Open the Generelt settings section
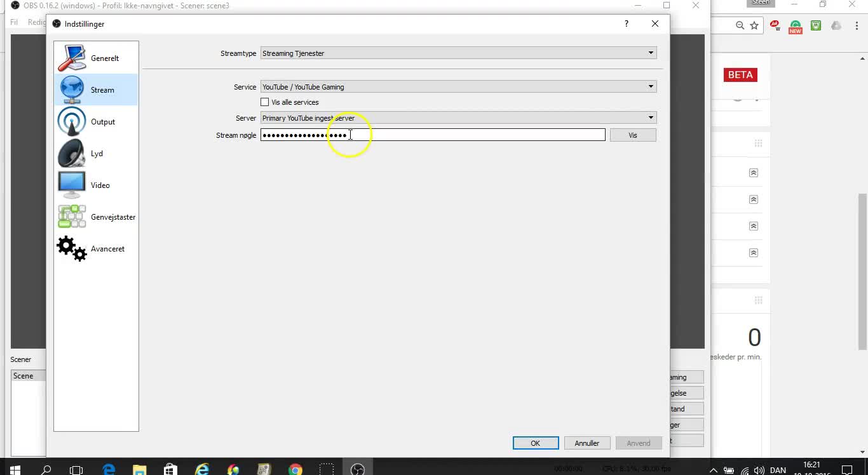Image resolution: width=868 pixels, height=475 pixels. click(96, 58)
